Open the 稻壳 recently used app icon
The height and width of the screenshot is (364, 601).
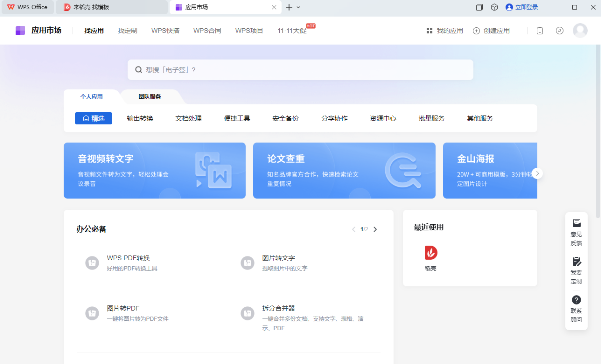point(431,253)
